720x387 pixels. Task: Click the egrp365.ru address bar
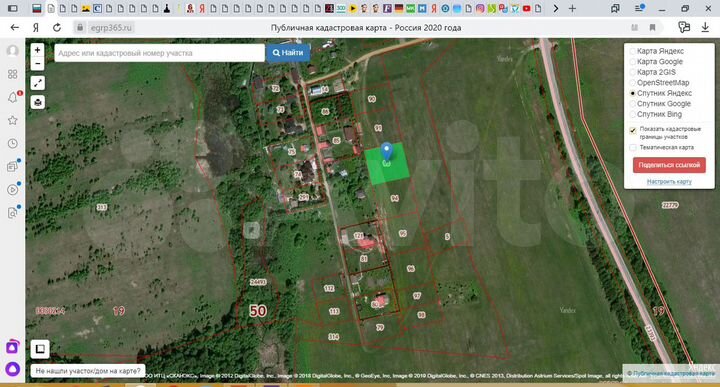click(111, 28)
